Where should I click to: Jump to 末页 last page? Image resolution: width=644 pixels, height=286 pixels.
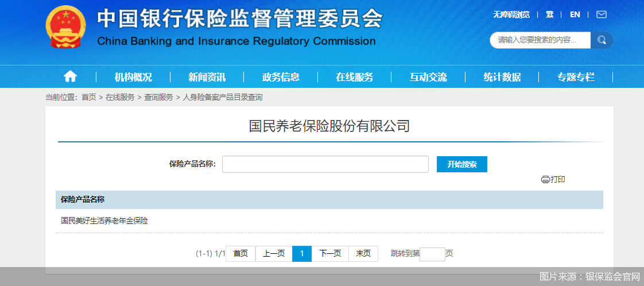(x=363, y=254)
